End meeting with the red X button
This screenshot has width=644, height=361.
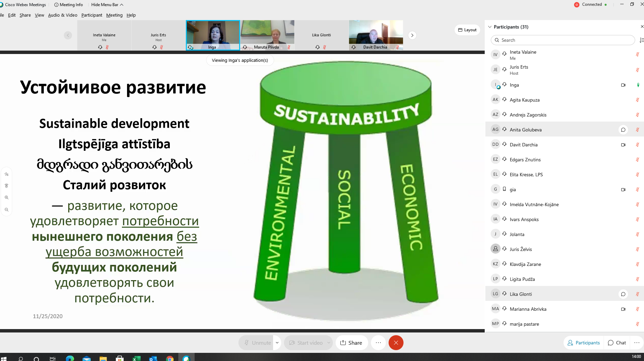click(396, 343)
